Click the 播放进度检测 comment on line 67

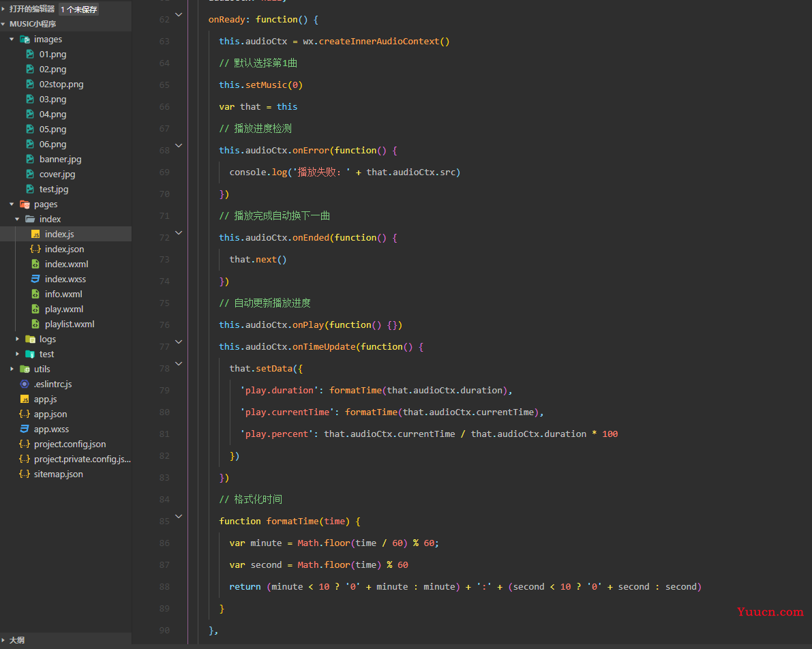tap(255, 128)
